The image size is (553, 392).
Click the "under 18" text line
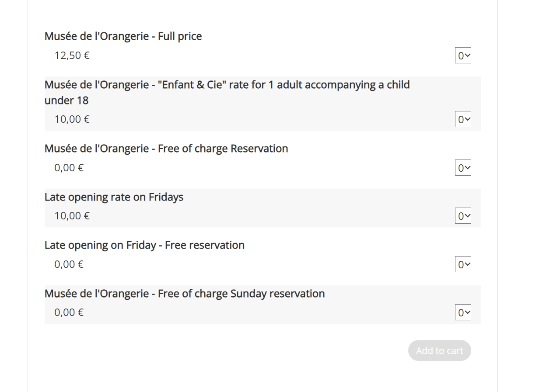pos(66,101)
